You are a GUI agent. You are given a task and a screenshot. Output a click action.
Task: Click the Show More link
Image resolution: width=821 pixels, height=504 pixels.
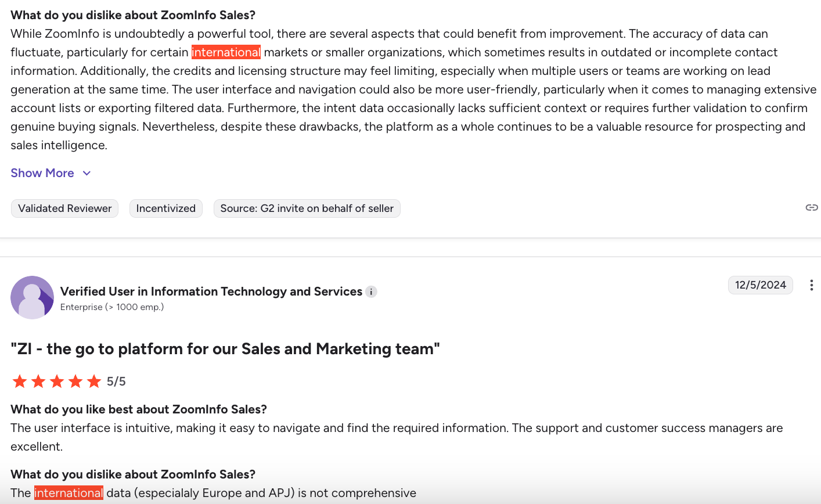[42, 173]
